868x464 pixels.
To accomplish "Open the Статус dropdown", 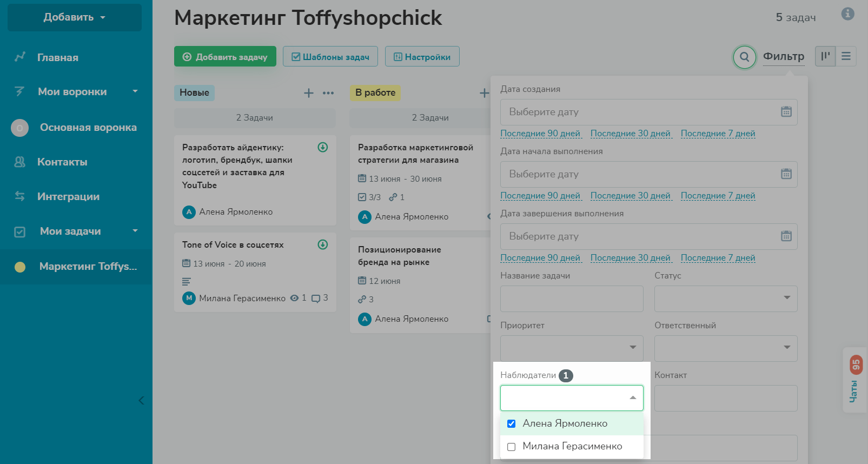I will [x=726, y=299].
